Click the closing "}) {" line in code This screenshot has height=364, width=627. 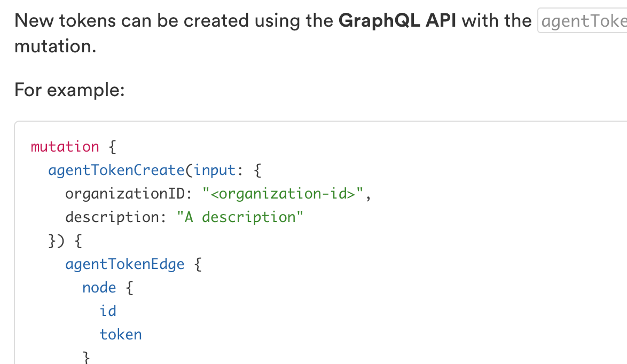(65, 241)
